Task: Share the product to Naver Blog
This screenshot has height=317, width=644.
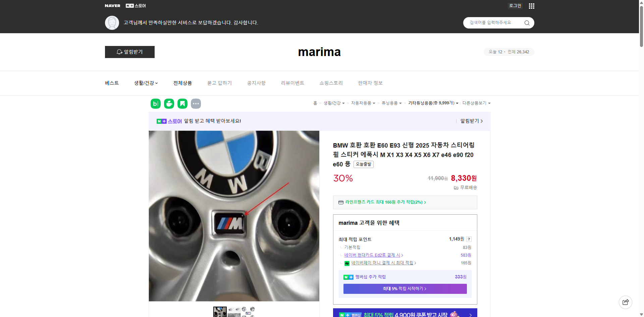Action: [x=155, y=104]
